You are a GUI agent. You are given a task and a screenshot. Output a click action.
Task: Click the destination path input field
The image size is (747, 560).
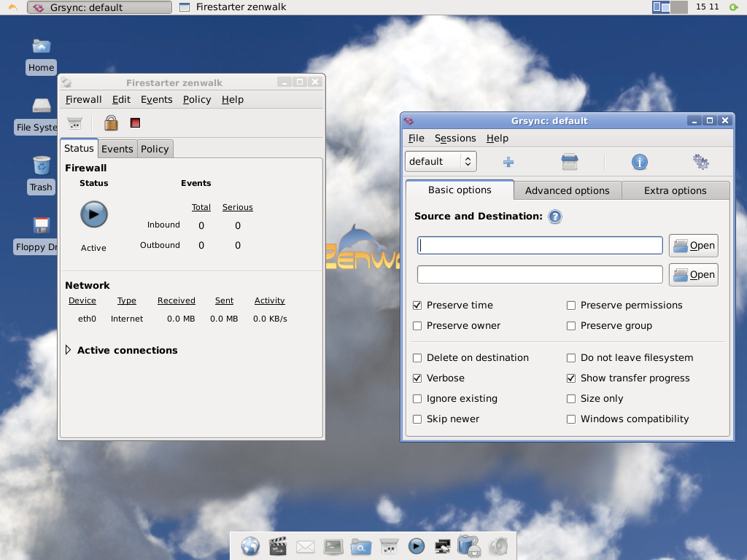point(540,275)
